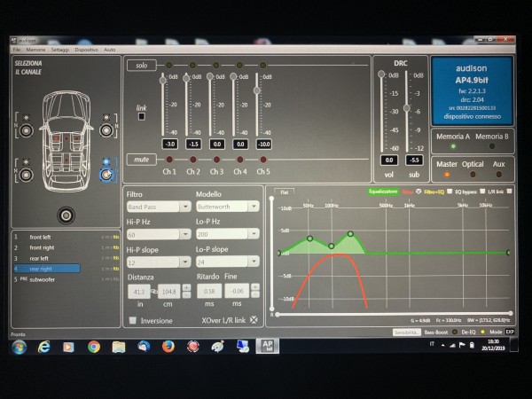Image resolution: width=532 pixels, height=399 pixels.
Task: Toggle the Bass-Boost indicator
Action: [455, 332]
